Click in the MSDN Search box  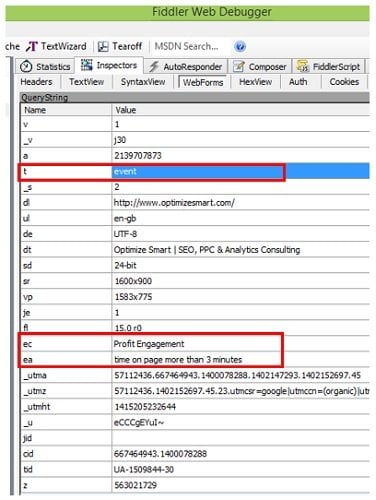189,46
